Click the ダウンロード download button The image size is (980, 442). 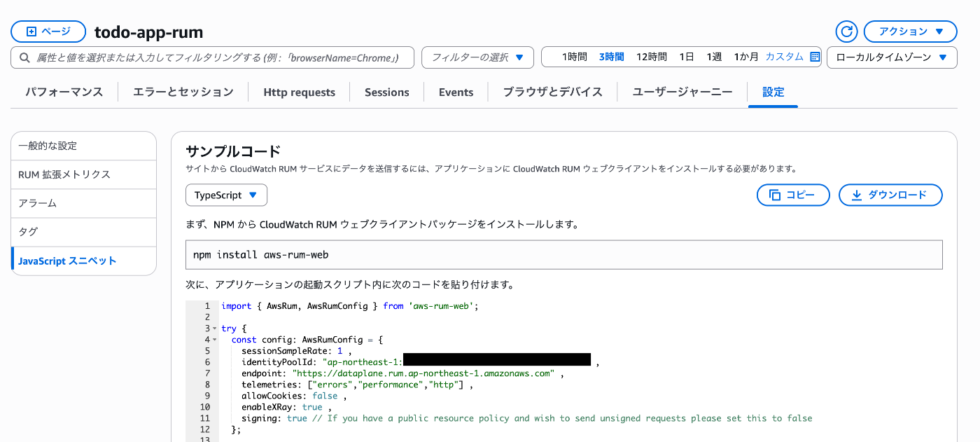(x=890, y=195)
